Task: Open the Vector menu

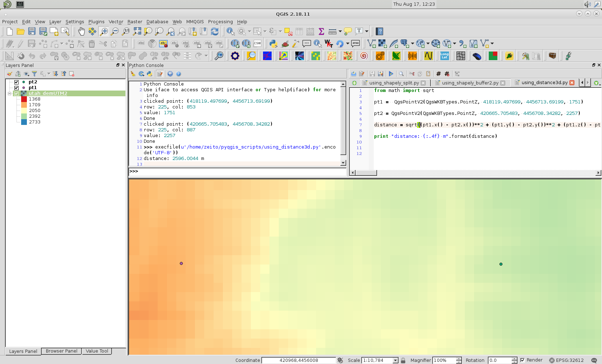Action: coord(116,22)
